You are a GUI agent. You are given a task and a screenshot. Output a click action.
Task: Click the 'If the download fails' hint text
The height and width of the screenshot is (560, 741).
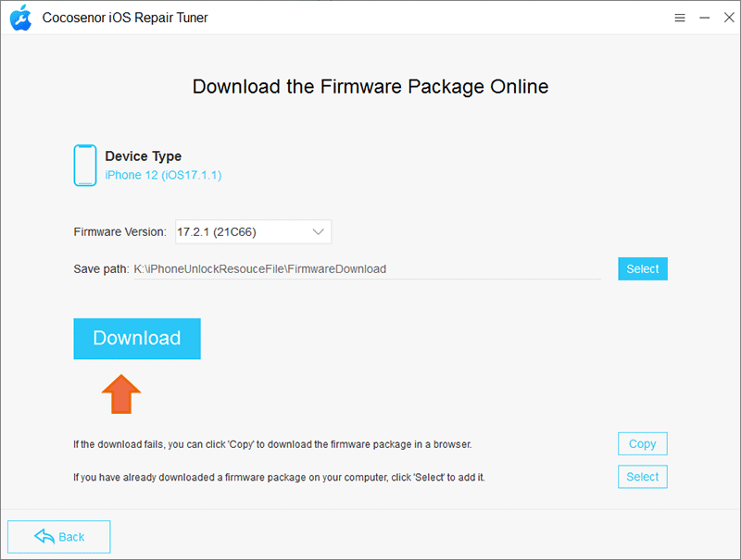pos(272,444)
